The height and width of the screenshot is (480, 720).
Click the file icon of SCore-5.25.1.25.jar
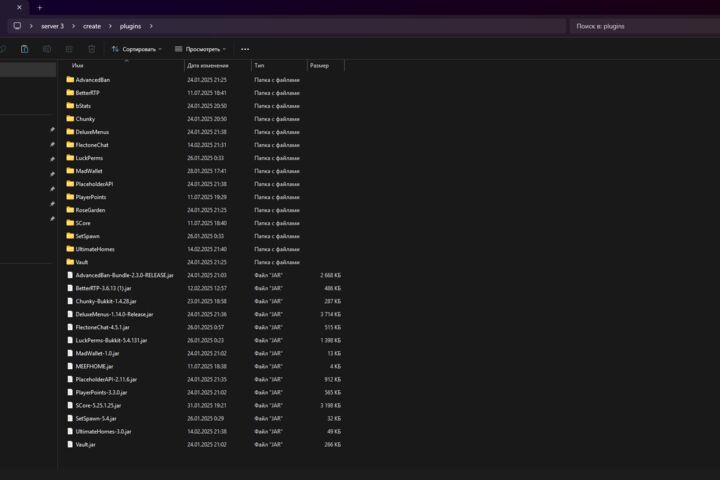tap(70, 406)
